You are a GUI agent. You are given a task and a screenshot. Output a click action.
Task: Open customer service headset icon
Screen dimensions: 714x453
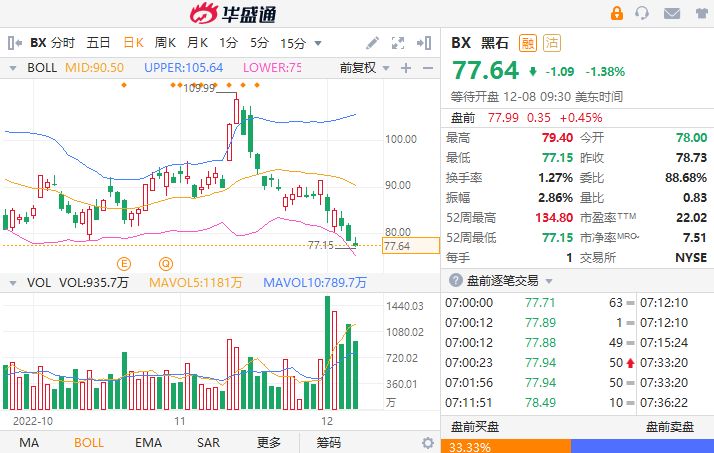[642, 13]
